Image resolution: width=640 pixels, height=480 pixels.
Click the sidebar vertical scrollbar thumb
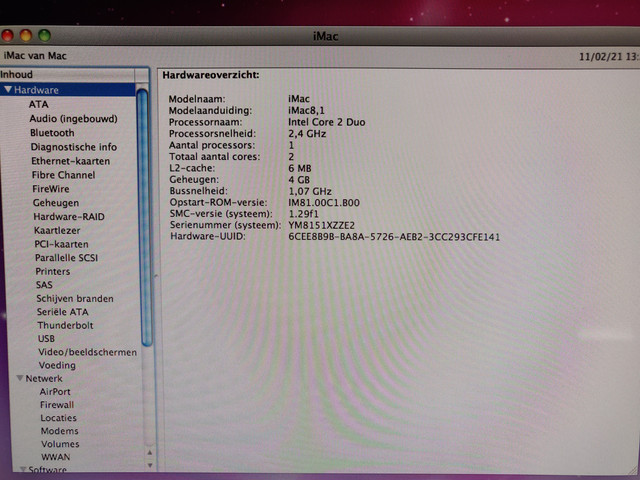(x=142, y=218)
